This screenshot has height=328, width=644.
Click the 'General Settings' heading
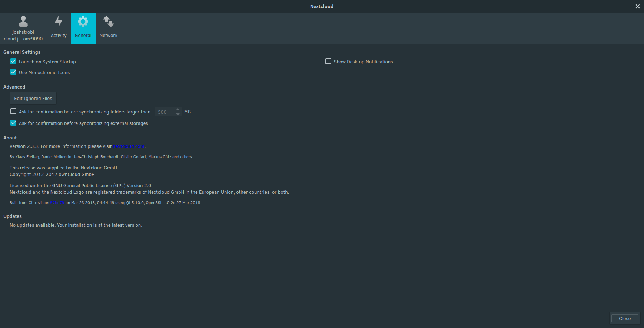click(x=22, y=52)
